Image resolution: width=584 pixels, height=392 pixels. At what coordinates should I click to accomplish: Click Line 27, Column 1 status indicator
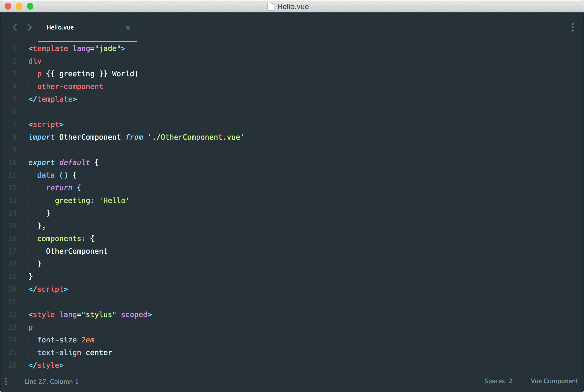click(x=51, y=382)
